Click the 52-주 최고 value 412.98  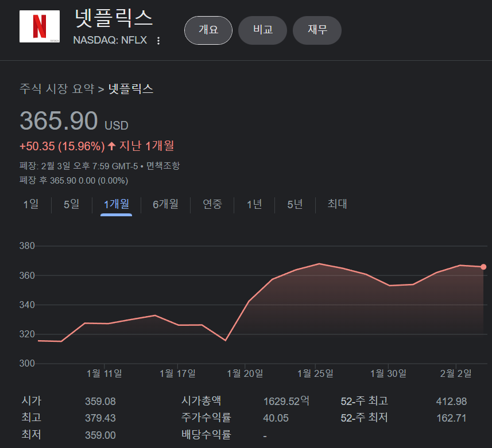click(x=451, y=402)
